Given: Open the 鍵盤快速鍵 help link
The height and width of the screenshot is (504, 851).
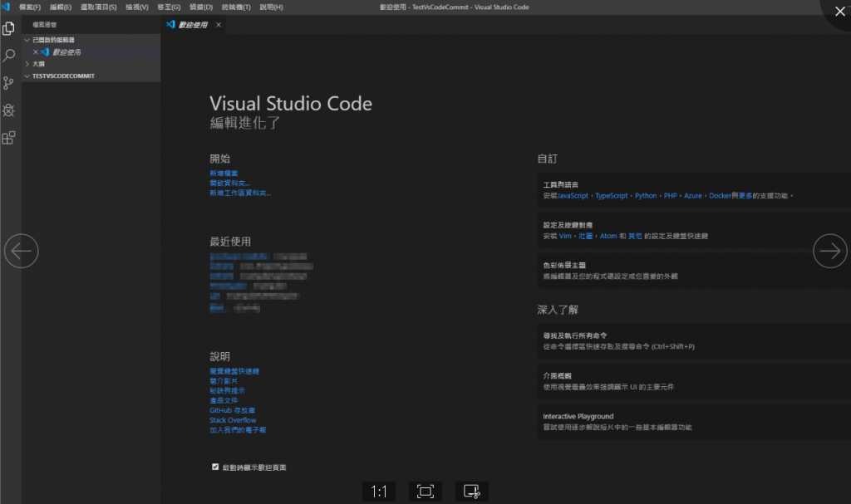Looking at the screenshot, I should click(x=234, y=371).
